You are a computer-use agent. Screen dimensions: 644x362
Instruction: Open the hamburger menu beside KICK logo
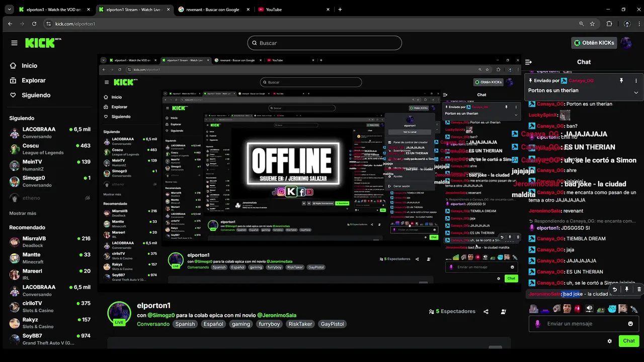(14, 43)
